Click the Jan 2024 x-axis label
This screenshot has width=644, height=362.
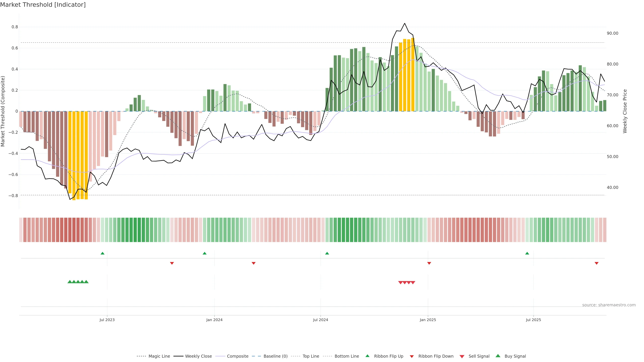click(x=214, y=320)
